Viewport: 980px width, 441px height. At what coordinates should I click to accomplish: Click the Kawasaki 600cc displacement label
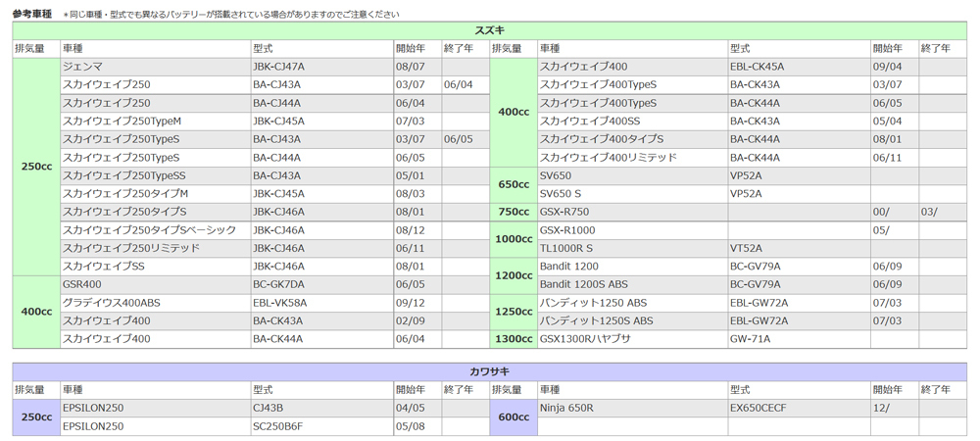coord(514,417)
